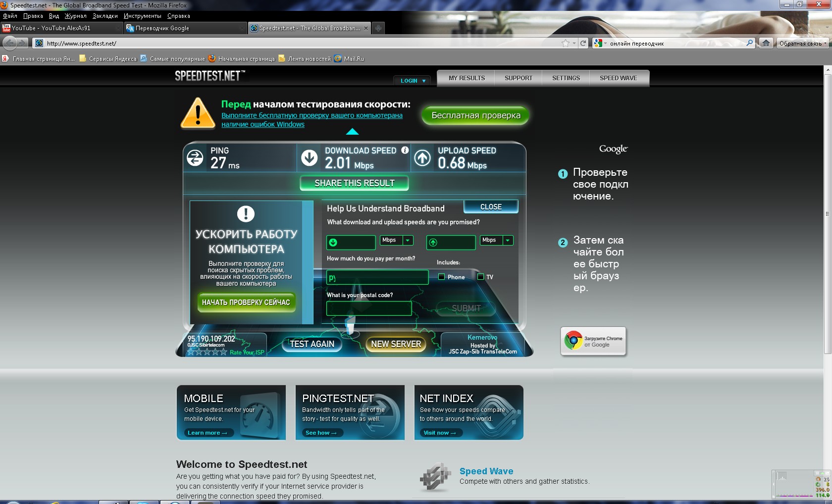Expand the Обратная связь dropdown
Screen dimensions: 832x504
803,43
